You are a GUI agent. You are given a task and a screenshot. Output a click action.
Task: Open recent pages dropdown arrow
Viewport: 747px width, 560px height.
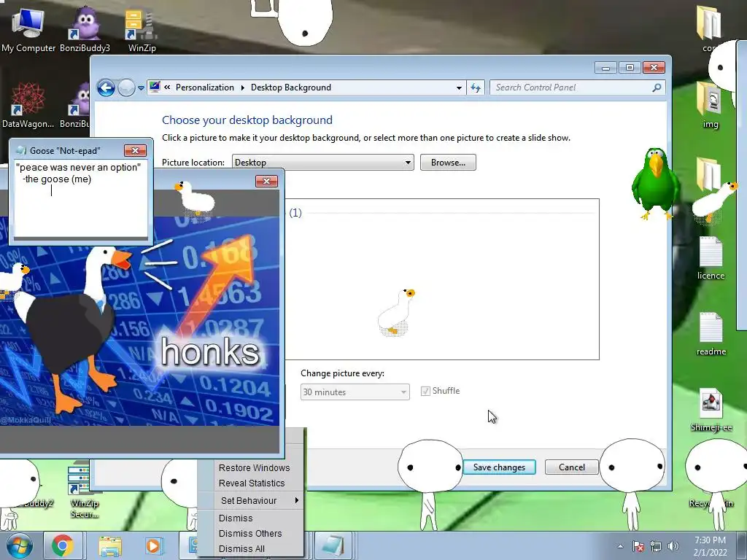click(x=141, y=87)
